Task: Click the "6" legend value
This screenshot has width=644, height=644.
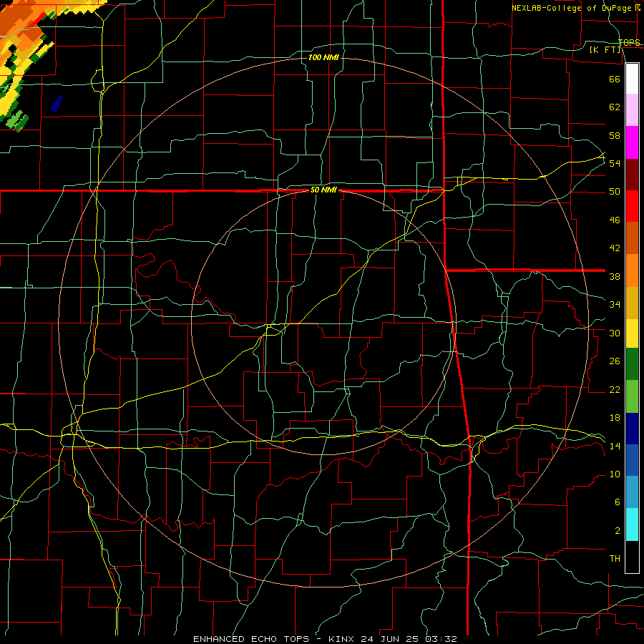Action: click(617, 502)
